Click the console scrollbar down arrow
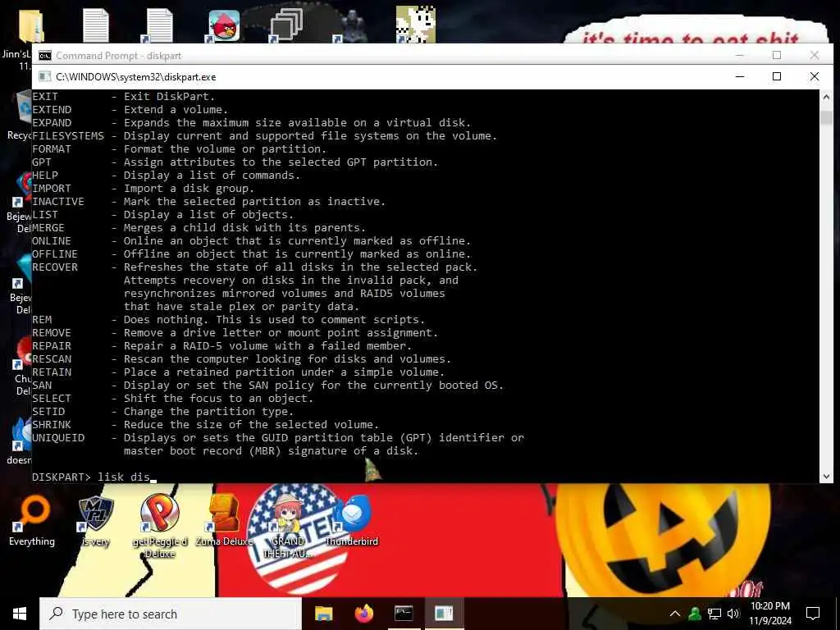 point(826,476)
